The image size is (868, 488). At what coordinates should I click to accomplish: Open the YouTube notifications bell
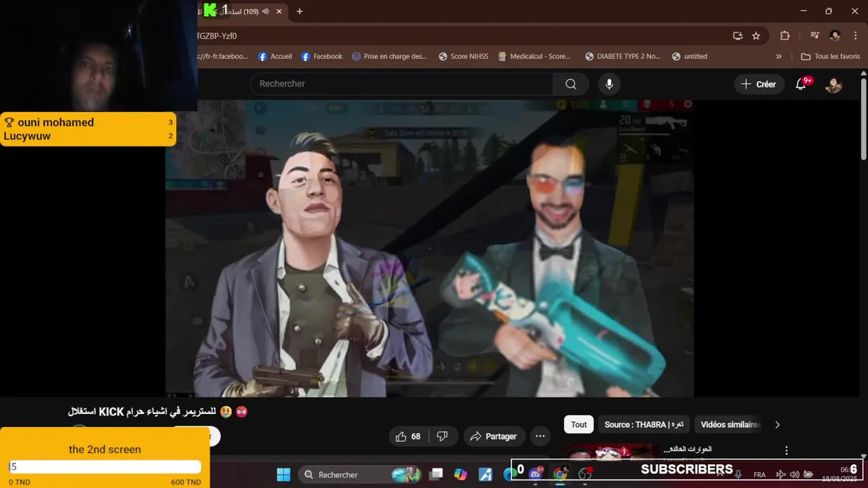pyautogui.click(x=801, y=84)
